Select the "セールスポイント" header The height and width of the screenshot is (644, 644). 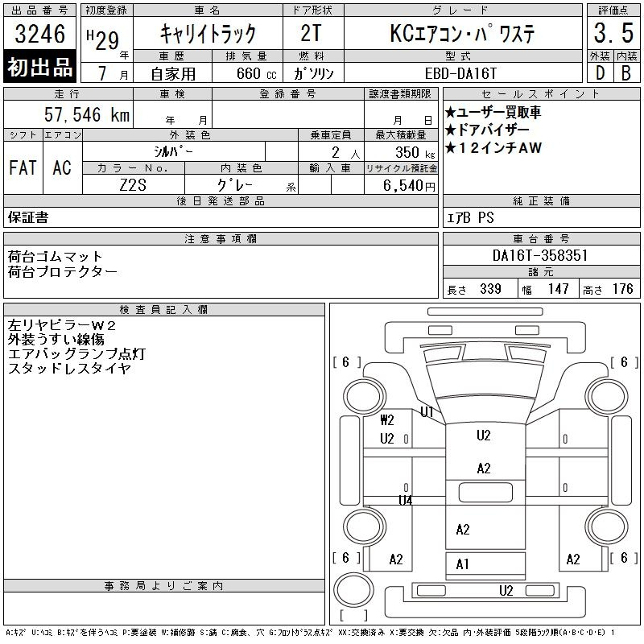point(541,94)
